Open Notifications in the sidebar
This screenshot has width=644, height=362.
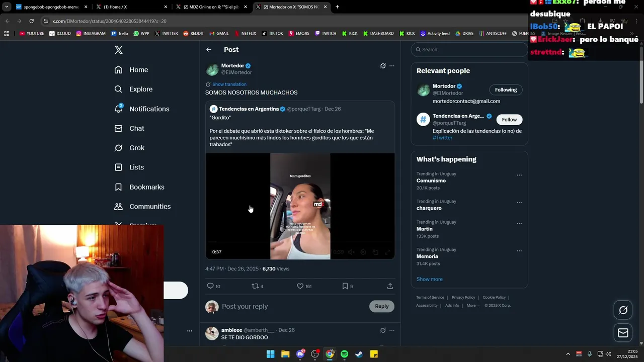click(142, 109)
